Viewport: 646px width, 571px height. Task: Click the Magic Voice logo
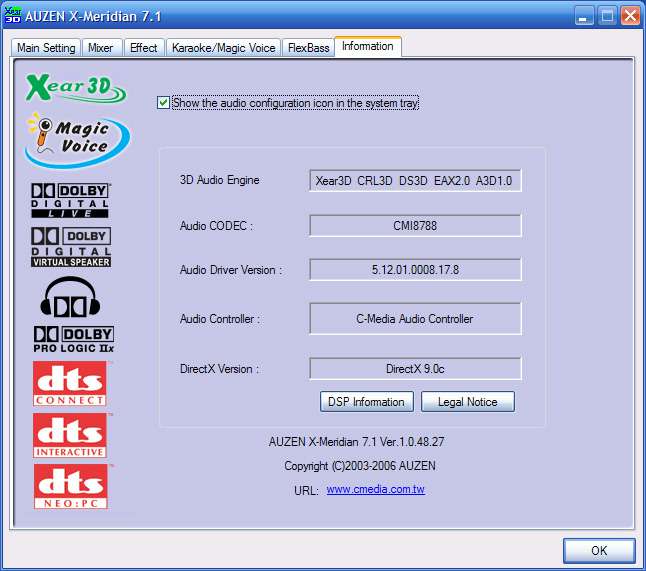(x=77, y=140)
